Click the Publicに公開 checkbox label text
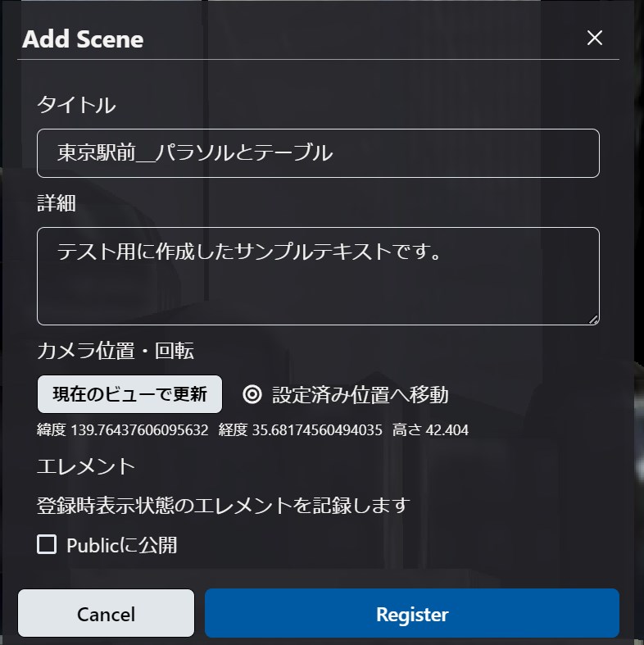 pyautogui.click(x=121, y=545)
